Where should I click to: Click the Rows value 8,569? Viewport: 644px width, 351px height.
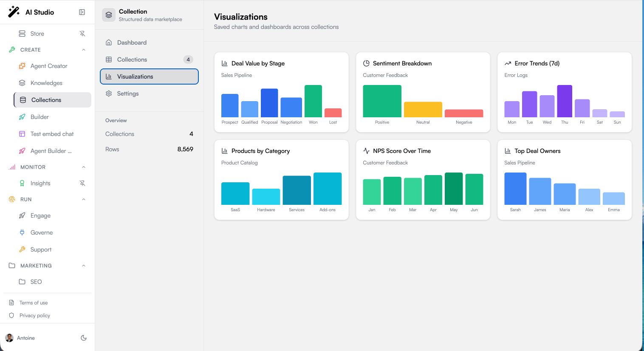point(185,149)
